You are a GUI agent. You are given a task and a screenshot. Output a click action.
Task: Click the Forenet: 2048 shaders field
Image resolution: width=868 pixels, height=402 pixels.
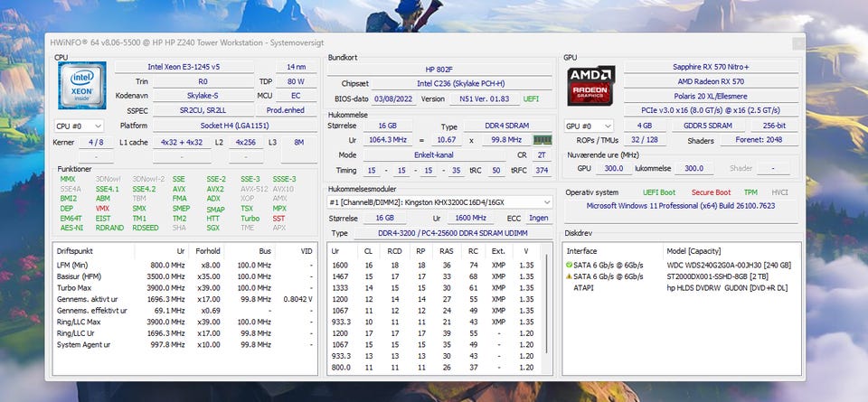759,140
